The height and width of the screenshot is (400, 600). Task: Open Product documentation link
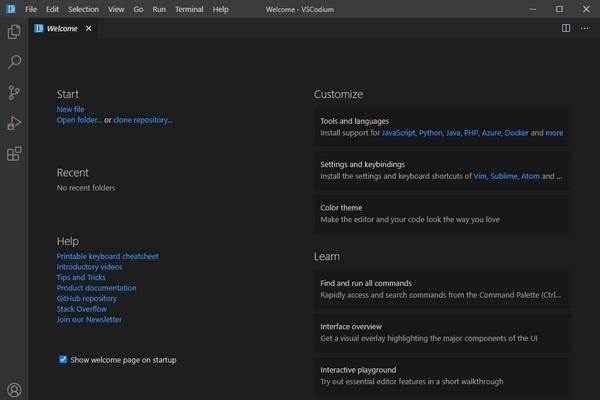96,288
